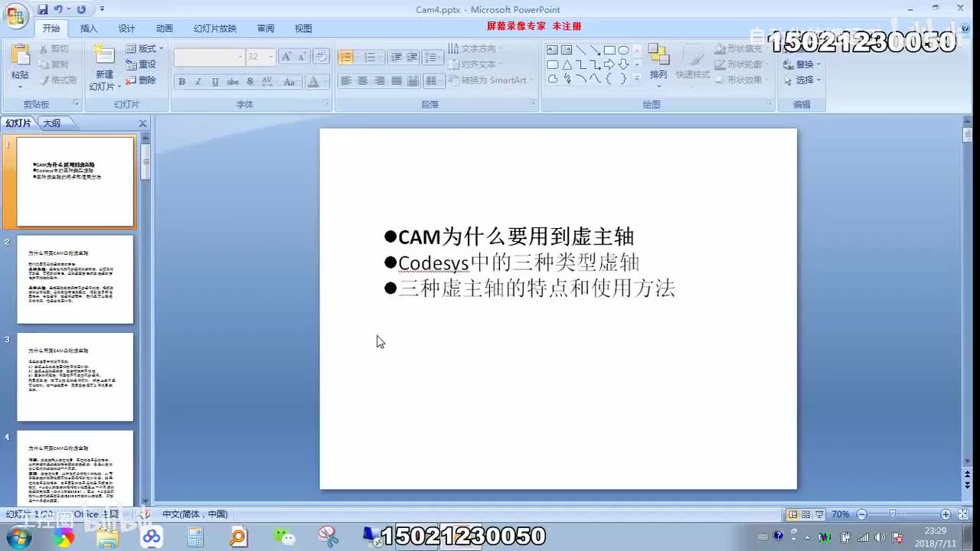Switch to the 审阅 tab
The image size is (980, 551).
pos(266,28)
